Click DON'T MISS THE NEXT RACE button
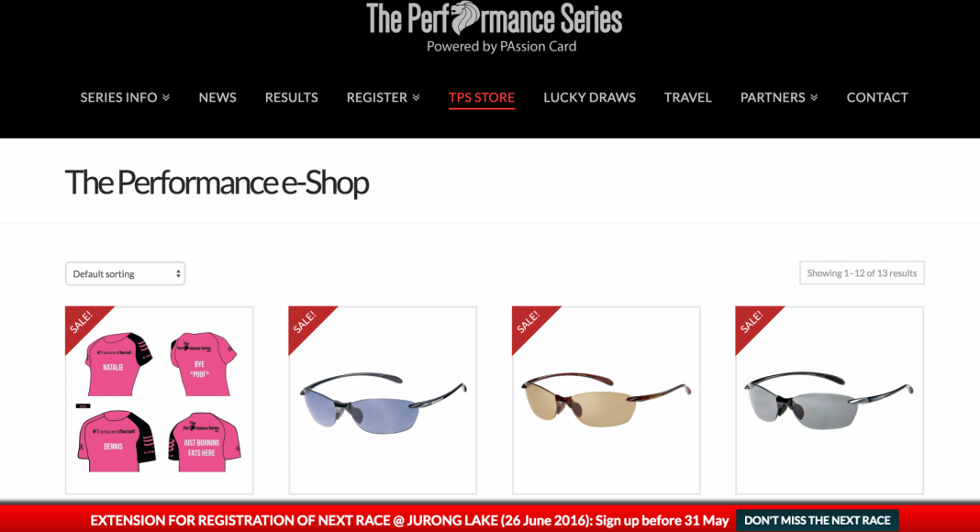The width and height of the screenshot is (980, 532). (x=817, y=521)
